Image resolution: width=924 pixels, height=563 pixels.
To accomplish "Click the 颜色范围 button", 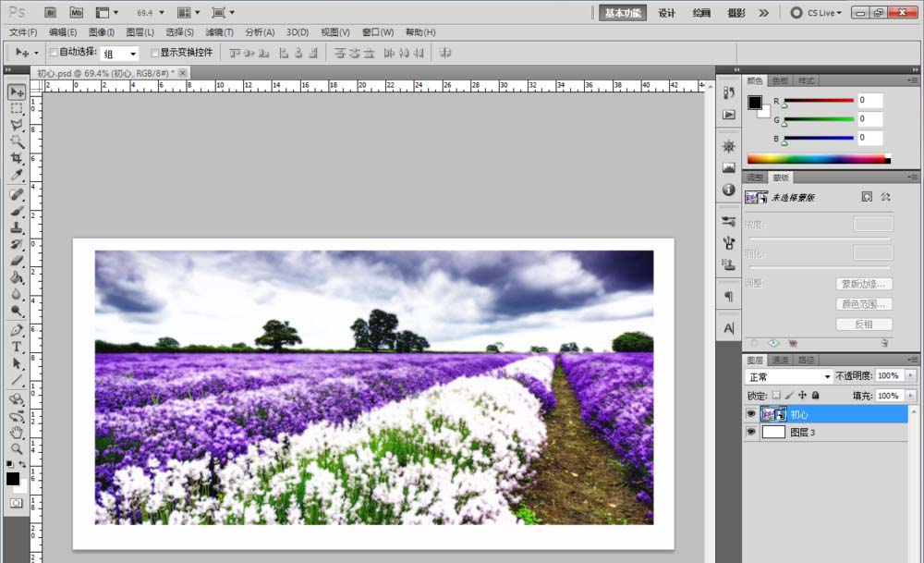I will tap(864, 304).
